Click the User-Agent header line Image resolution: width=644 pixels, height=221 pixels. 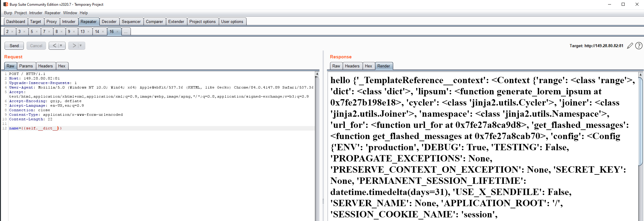[161, 87]
